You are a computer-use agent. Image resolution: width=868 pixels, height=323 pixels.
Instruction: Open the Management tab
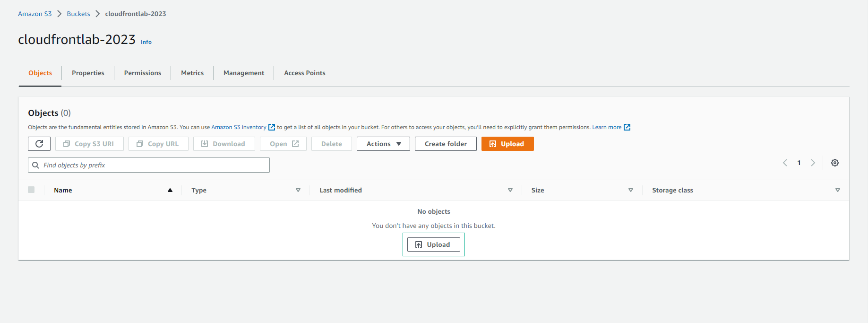click(x=244, y=73)
